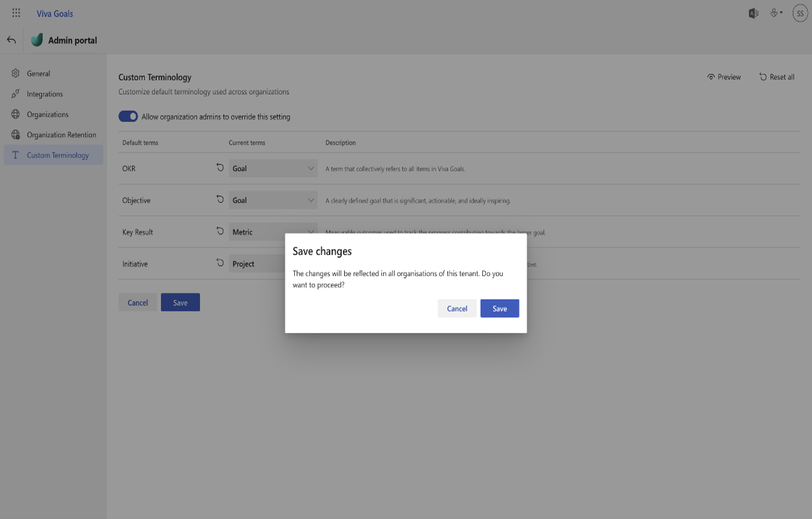Cancel the Save changes dialog
This screenshot has height=519, width=812.
click(x=456, y=308)
